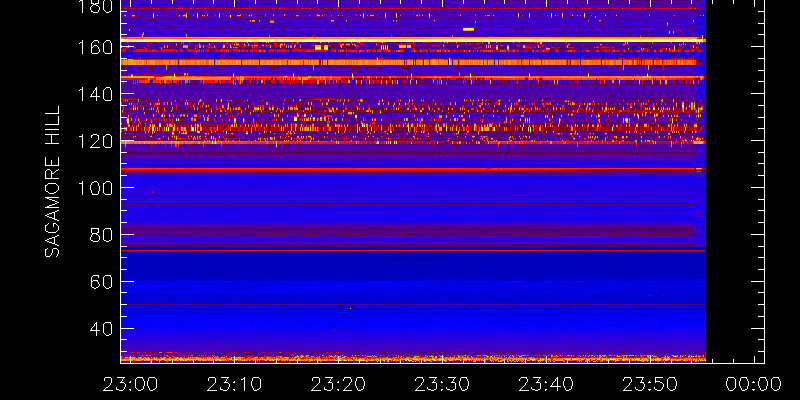Click the 23:40 time label
The image size is (800, 400).
(546, 384)
